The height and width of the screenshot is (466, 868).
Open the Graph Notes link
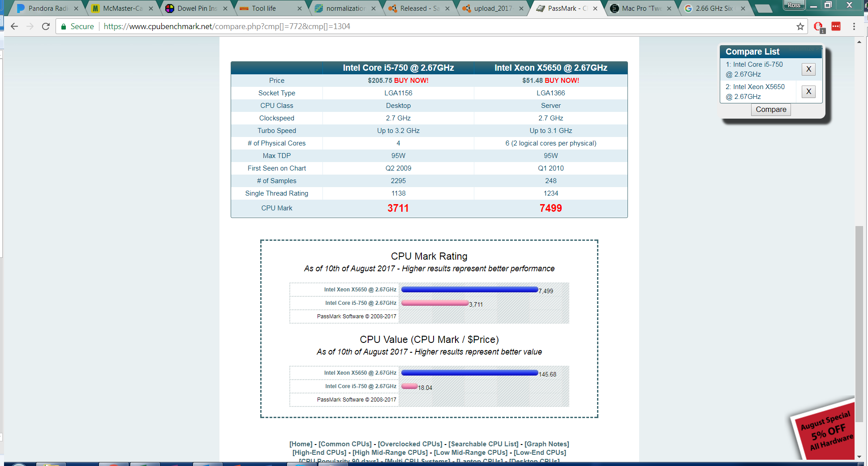pyautogui.click(x=547, y=444)
